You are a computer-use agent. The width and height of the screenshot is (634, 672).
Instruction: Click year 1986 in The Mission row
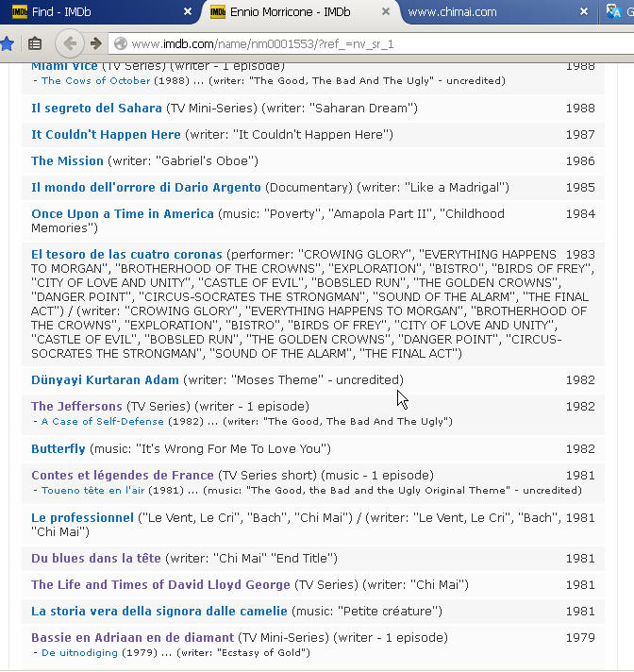tap(580, 161)
